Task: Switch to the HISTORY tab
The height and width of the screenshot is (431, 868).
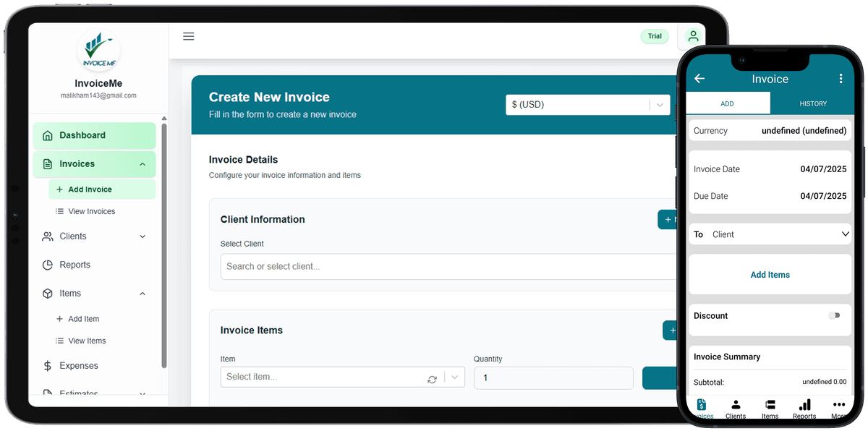Action: (x=812, y=103)
